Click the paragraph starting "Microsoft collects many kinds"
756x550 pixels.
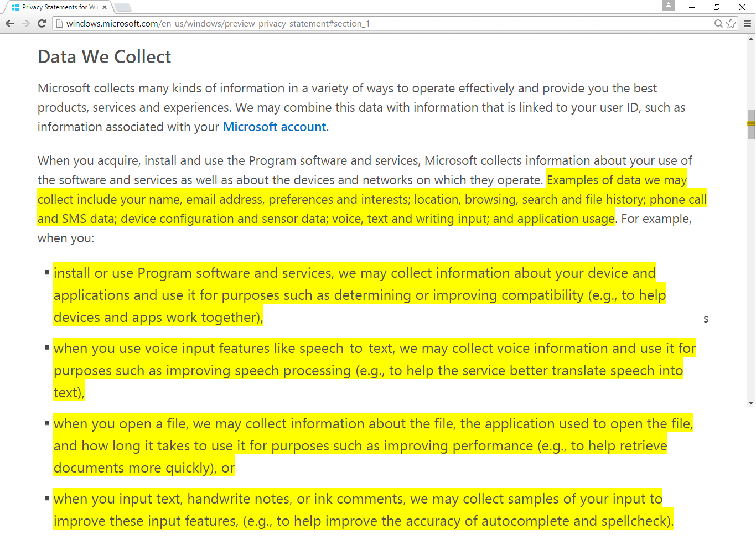tap(361, 107)
